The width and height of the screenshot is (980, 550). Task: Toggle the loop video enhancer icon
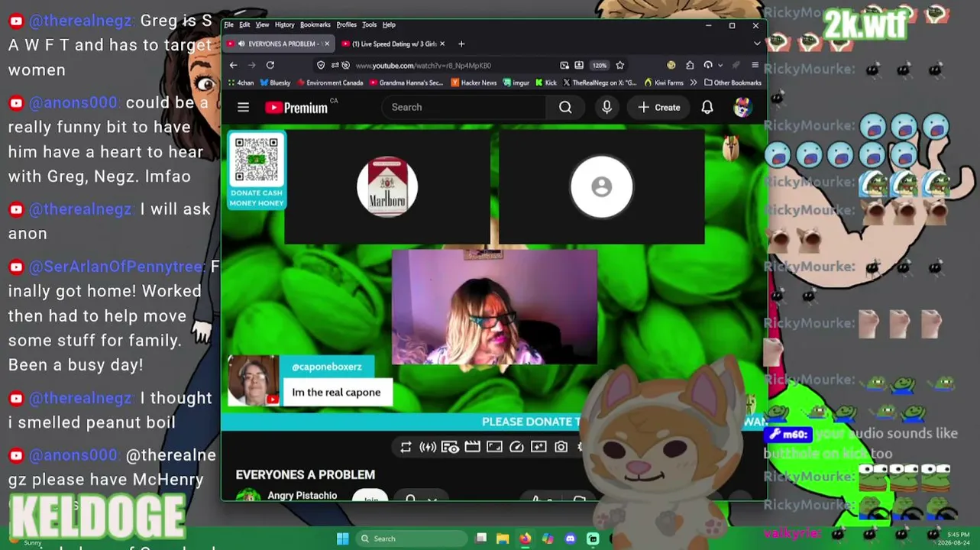[x=406, y=447]
